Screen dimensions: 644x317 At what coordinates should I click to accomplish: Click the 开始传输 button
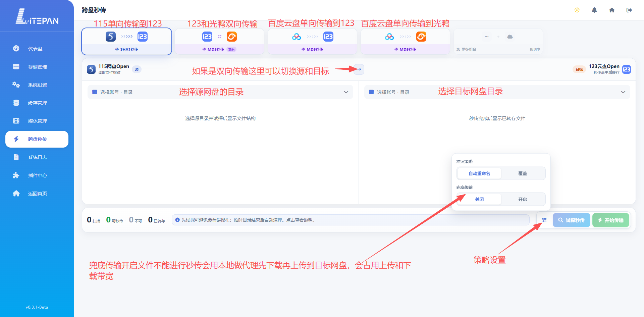pos(611,220)
